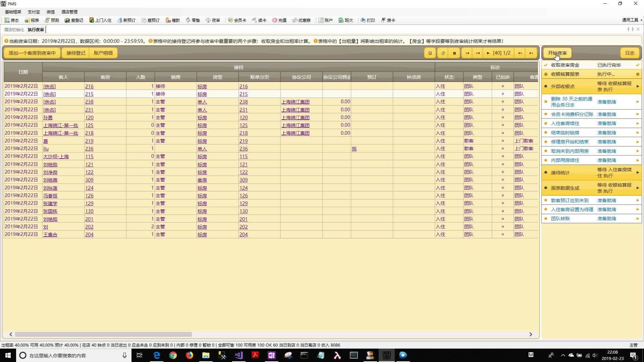Expand the 团队转账 step arrow
Image resolution: width=644 pixels, height=362 pixels.
tap(638, 219)
